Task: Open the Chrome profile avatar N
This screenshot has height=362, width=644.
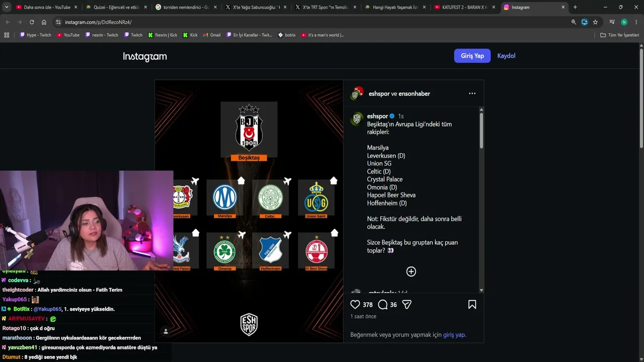Action: coord(624,22)
